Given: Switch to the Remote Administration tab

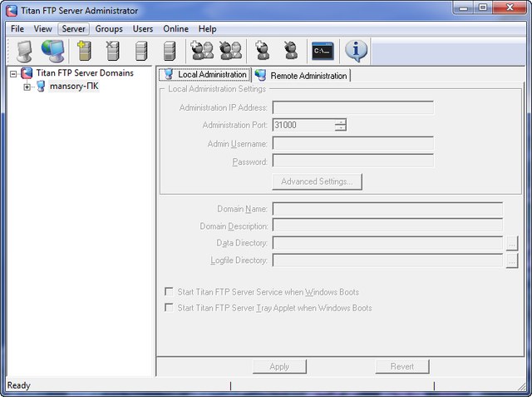Looking at the screenshot, I should [x=302, y=76].
